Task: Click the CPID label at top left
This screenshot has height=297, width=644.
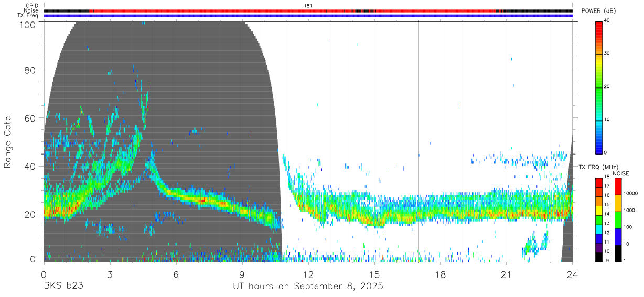Action: pos(31,6)
